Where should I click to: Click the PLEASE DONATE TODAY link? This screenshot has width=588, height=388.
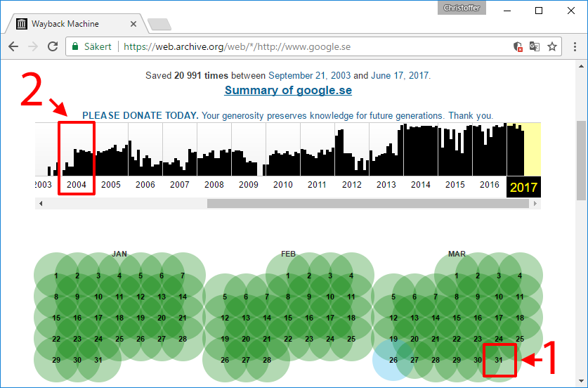click(141, 115)
